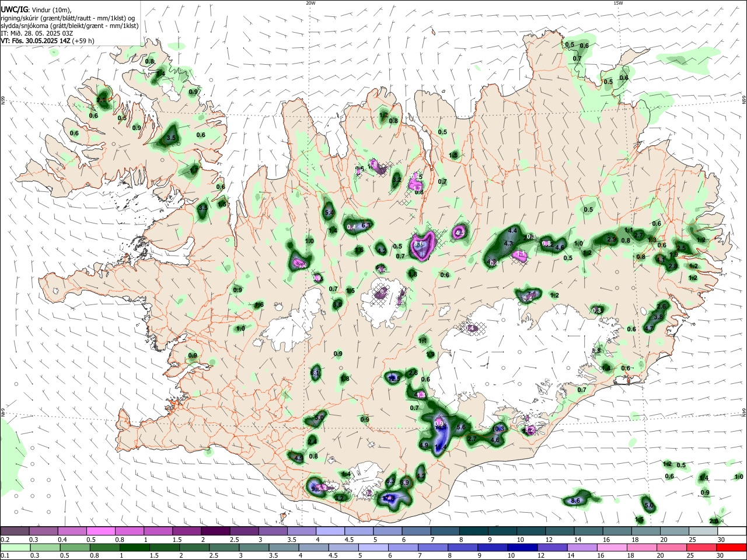Click the 2.8 value in east Iceland
Viewport: 747px width, 560px height.
pos(672,266)
